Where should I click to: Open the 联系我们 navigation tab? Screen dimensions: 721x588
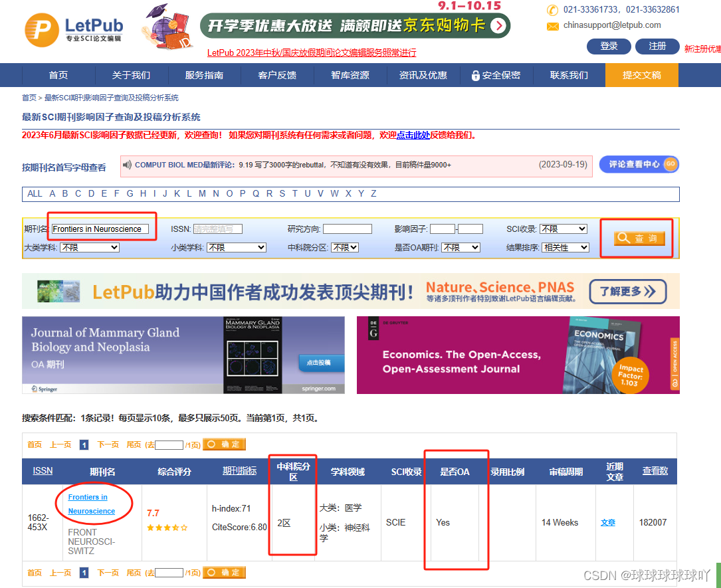[x=569, y=75]
